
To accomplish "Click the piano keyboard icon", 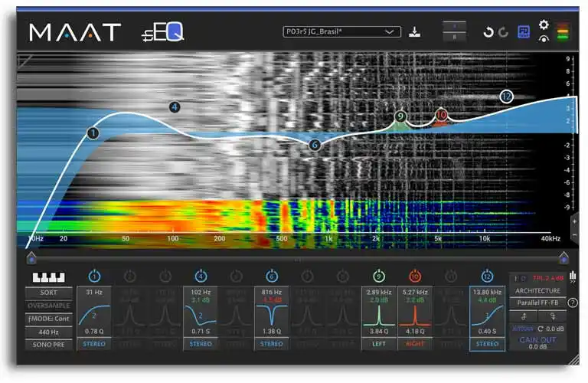I will tap(48, 277).
